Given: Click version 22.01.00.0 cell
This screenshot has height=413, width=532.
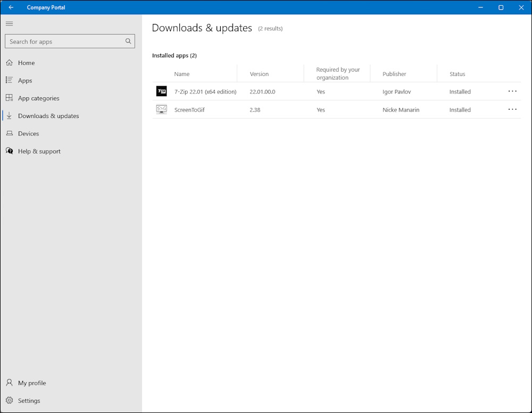Looking at the screenshot, I should point(262,91).
